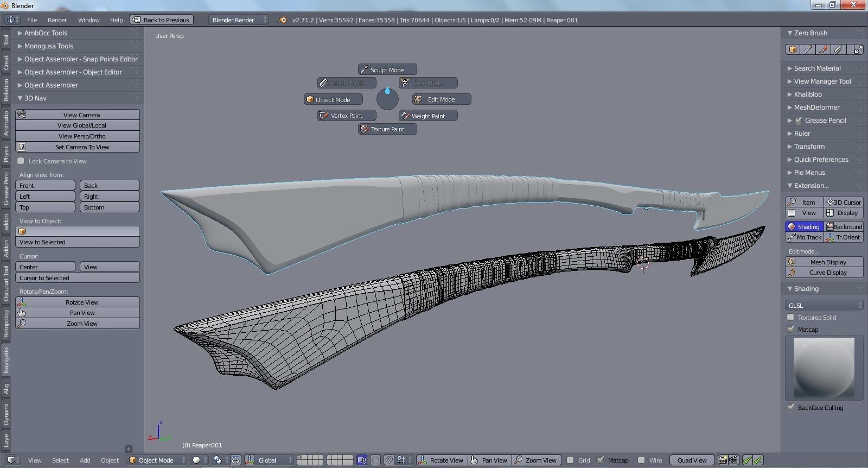Click the snap magnet icon in header
Image resolution: width=868 pixels, height=468 pixels.
point(389,460)
